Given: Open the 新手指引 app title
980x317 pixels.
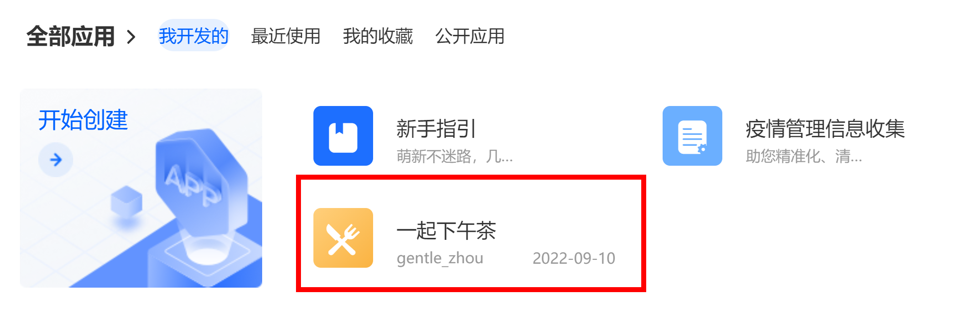Looking at the screenshot, I should click(x=436, y=129).
